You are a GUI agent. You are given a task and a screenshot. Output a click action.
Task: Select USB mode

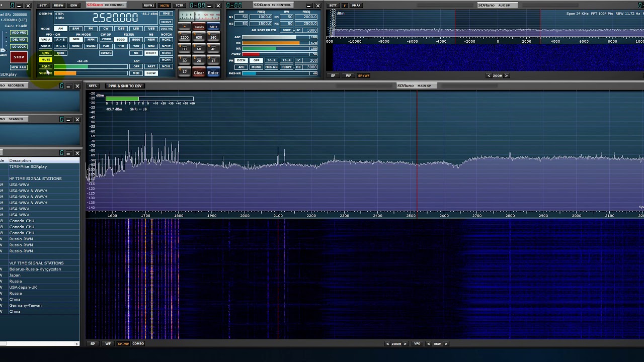(151, 29)
